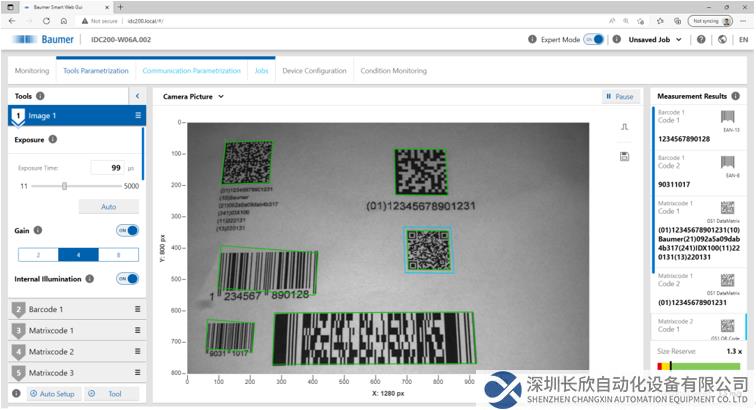The height and width of the screenshot is (410, 756).
Task: Pause the camera picture stream
Action: [620, 97]
